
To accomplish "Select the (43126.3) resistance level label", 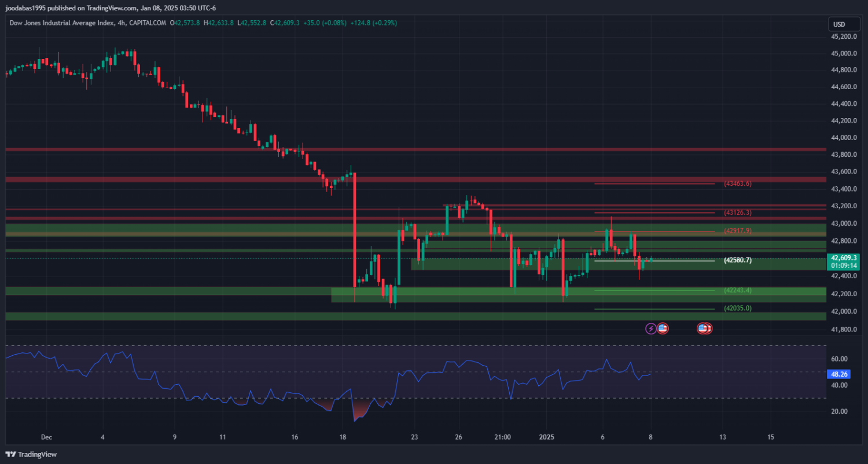I will click(x=738, y=212).
